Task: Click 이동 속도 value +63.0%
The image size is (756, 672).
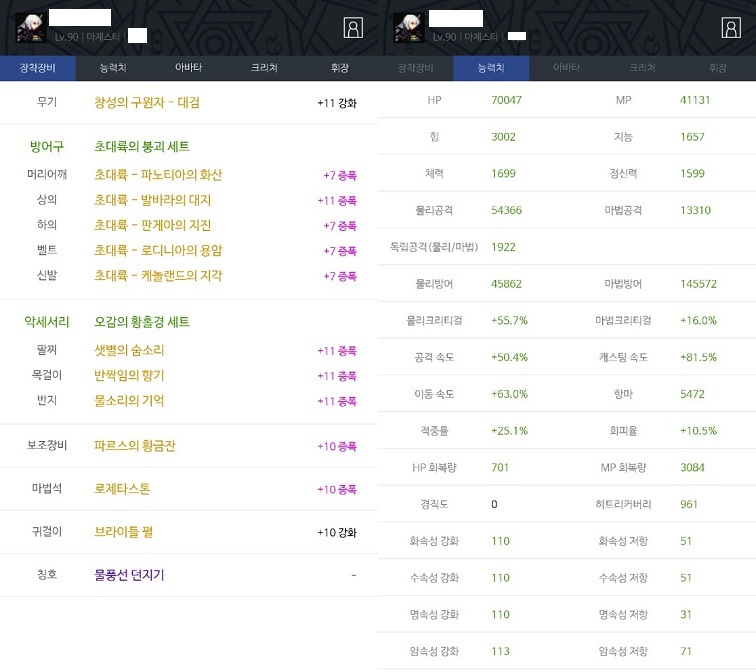Action: pyautogui.click(x=509, y=394)
